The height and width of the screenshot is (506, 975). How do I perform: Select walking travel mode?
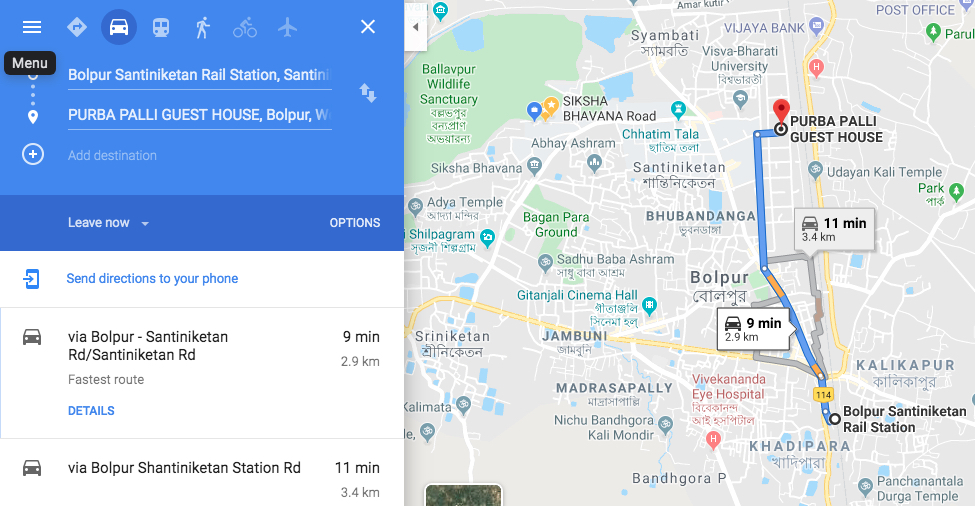point(203,27)
